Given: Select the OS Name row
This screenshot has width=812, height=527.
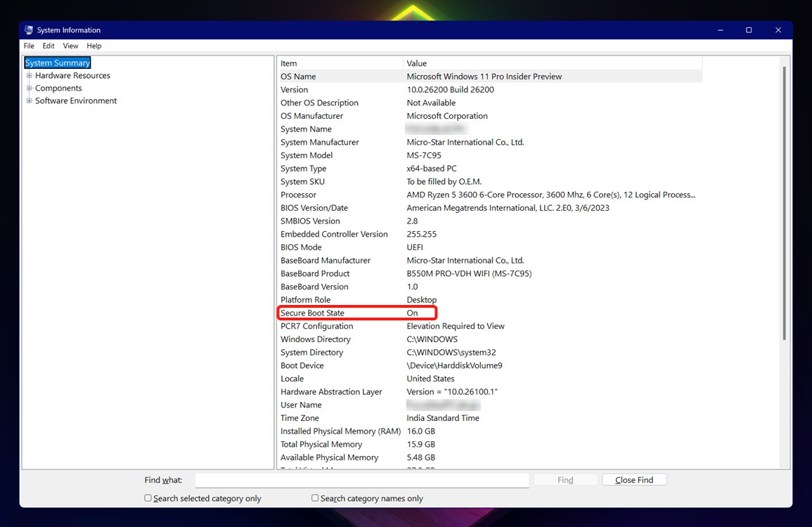Looking at the screenshot, I should pyautogui.click(x=301, y=76).
